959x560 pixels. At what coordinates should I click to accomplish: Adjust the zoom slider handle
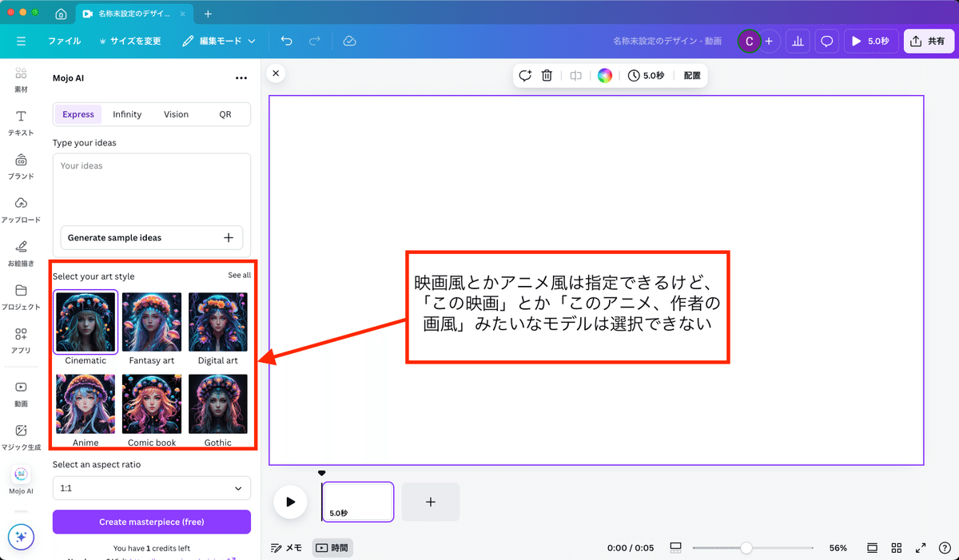[x=746, y=548]
